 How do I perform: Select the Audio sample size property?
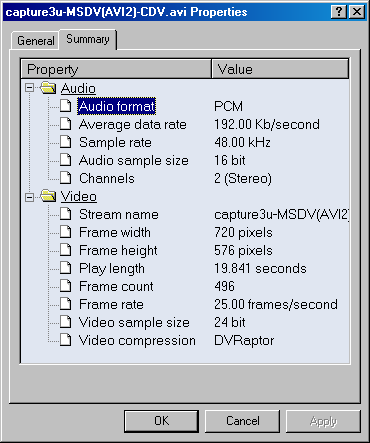pos(134,160)
